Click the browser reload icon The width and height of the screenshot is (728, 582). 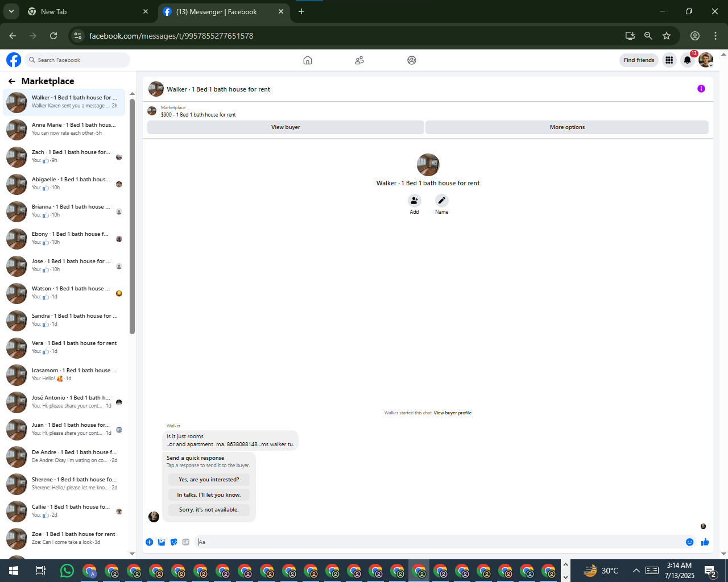tap(53, 36)
